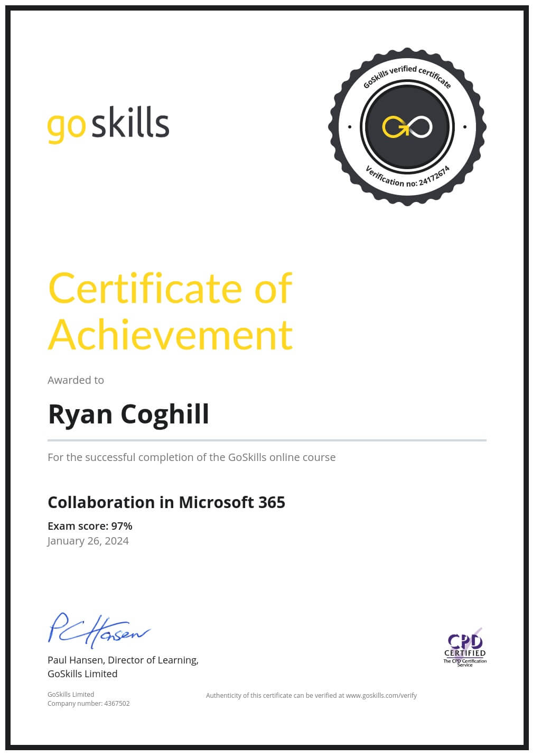Click the right dot on the badge
The height and width of the screenshot is (756, 541).
(465, 127)
